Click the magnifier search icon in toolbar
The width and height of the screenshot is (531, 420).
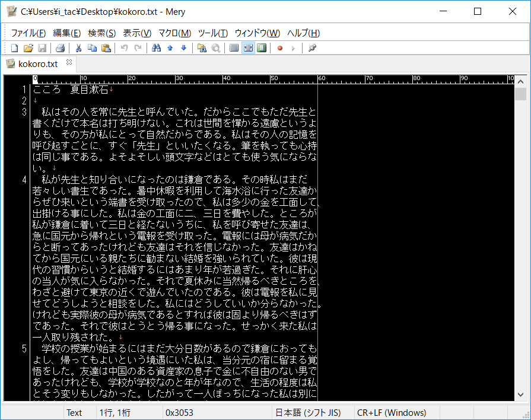[216, 48]
